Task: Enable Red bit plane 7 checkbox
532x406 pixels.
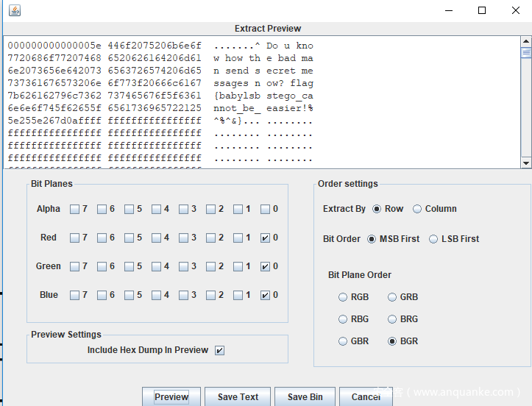Action: 75,238
